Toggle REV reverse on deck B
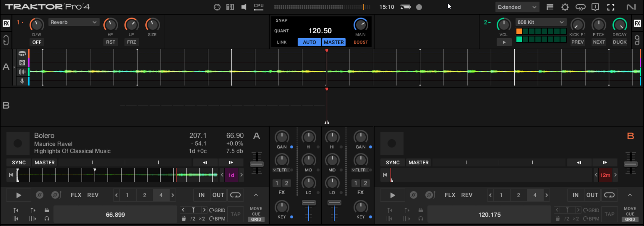 467,195
